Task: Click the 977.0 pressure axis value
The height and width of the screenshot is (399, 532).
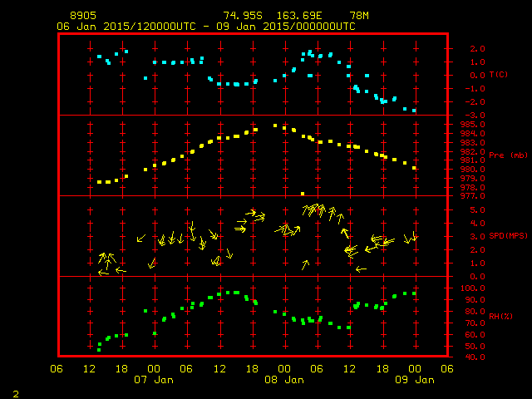Action: pyautogui.click(x=473, y=196)
